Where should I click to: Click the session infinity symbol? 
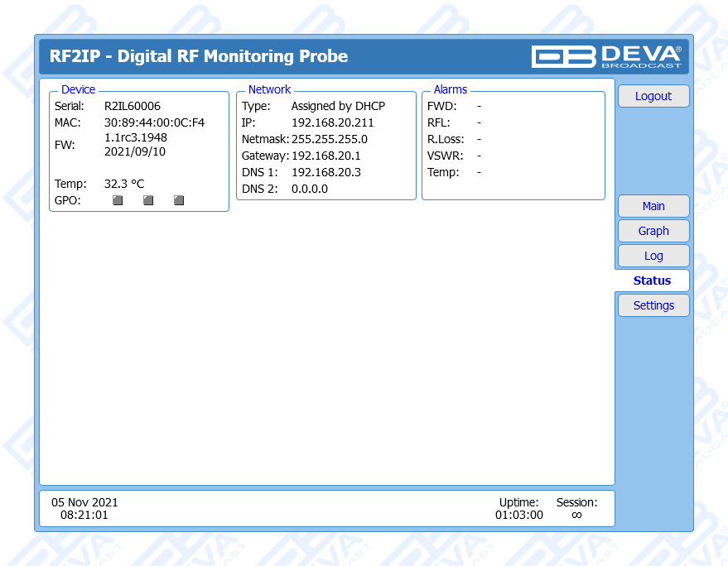(x=576, y=515)
